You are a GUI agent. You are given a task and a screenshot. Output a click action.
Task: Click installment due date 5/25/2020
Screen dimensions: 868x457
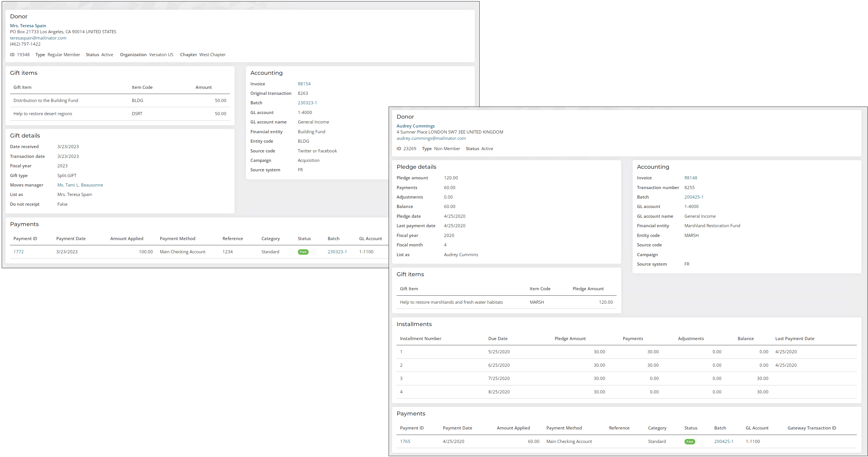(x=499, y=352)
